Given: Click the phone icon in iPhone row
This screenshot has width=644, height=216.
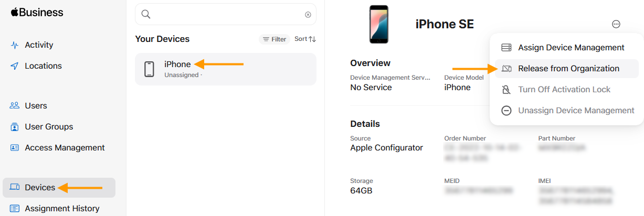Looking at the screenshot, I should coord(150,69).
